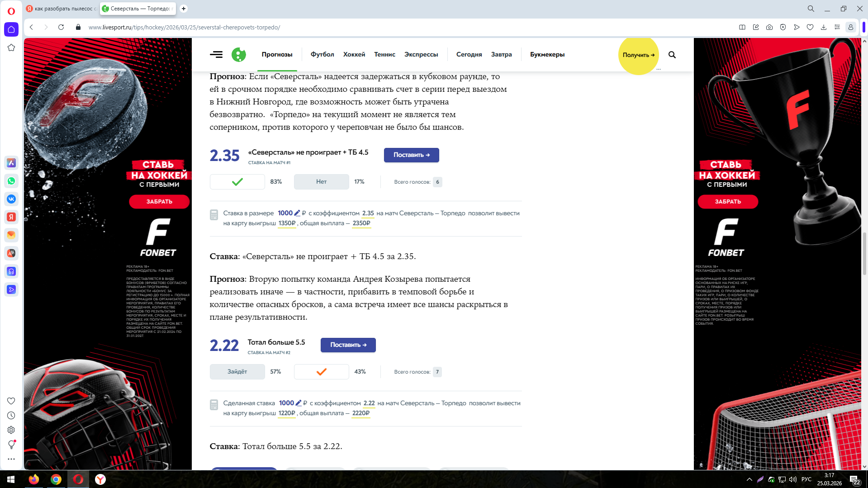868x488 pixels.
Task: Open browsing history clock icon
Action: click(x=11, y=416)
